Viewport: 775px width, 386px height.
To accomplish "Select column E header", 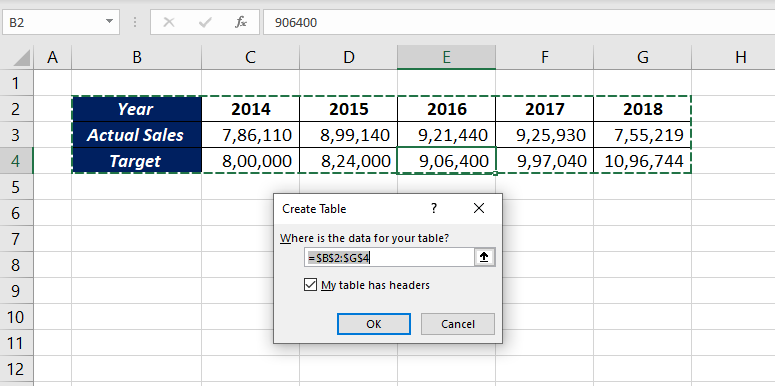I will [446, 57].
